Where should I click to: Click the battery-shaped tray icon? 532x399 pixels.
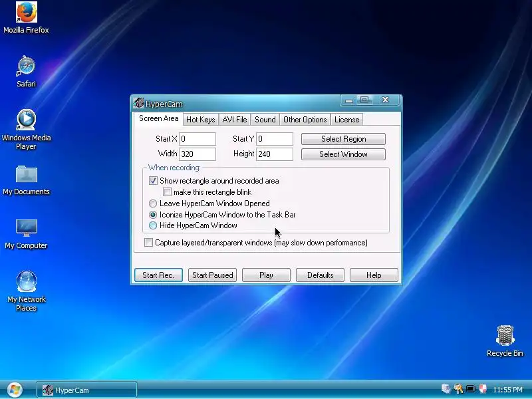point(471,389)
